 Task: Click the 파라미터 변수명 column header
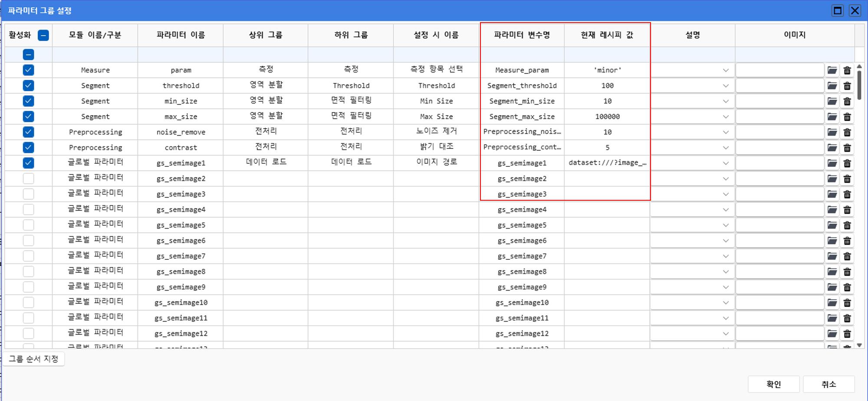[x=522, y=35]
